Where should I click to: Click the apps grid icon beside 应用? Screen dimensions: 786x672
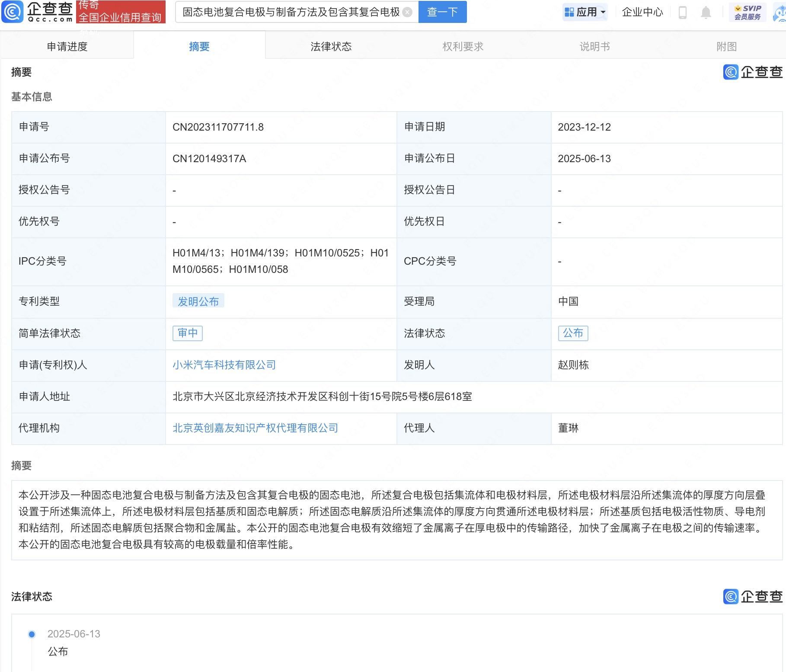coord(569,12)
